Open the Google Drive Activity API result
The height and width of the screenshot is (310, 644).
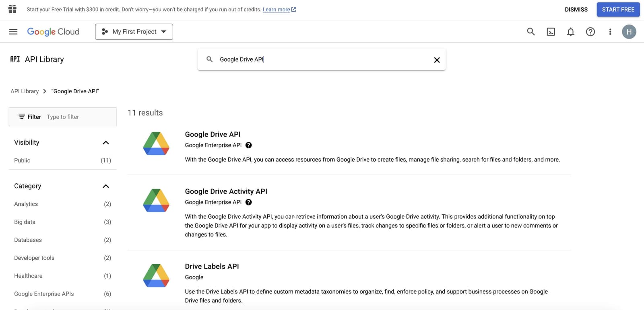coord(226,191)
